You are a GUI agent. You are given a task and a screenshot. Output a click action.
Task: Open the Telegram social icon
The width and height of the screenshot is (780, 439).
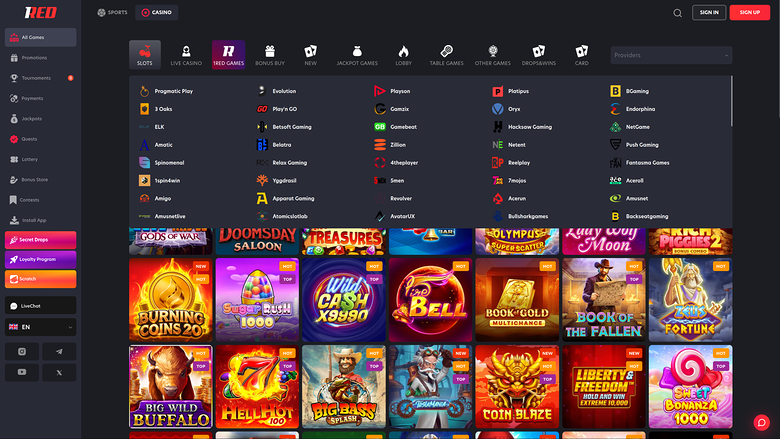[59, 351]
